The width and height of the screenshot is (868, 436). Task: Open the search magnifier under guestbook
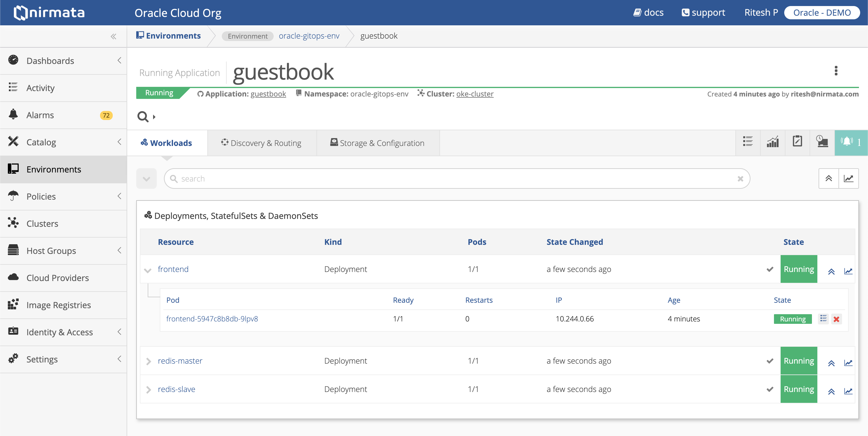click(142, 116)
